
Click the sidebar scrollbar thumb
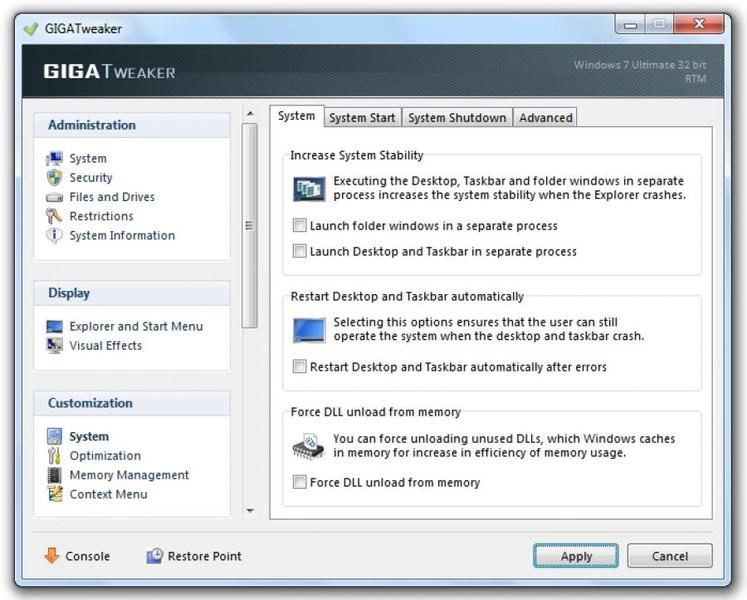pos(249,225)
